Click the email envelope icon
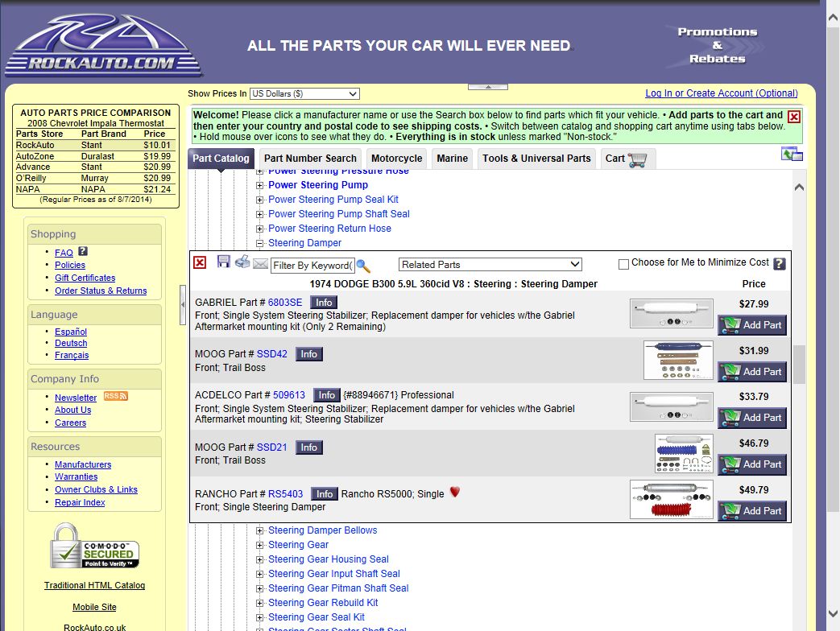Image resolution: width=840 pixels, height=631 pixels. pos(260,263)
